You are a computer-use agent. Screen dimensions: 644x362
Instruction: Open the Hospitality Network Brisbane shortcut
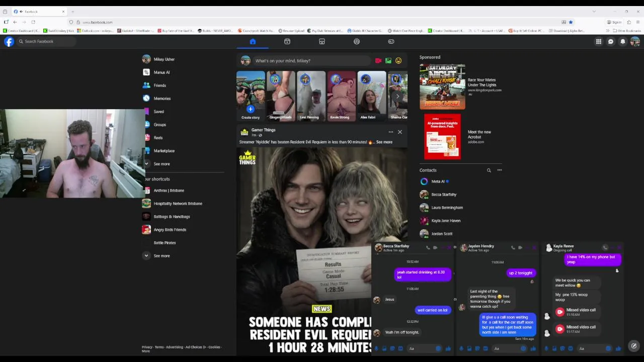(172, 204)
